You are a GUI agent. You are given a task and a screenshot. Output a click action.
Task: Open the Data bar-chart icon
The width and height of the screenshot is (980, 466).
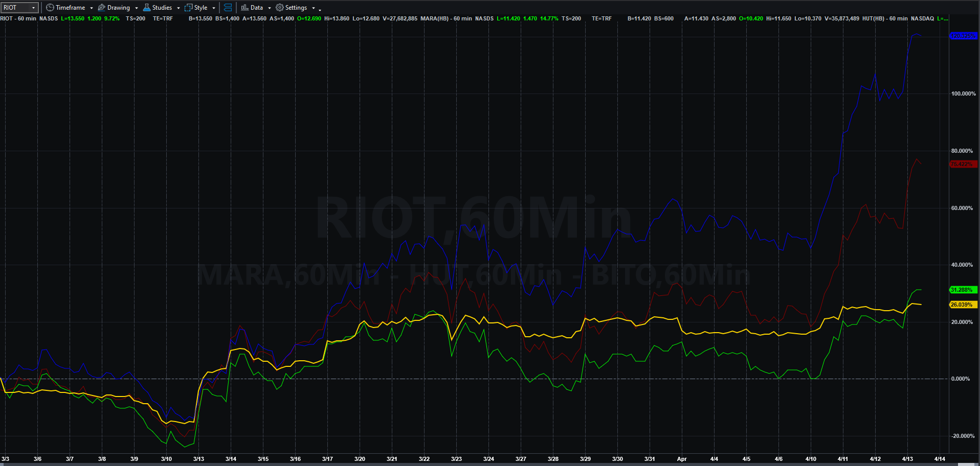(x=245, y=8)
